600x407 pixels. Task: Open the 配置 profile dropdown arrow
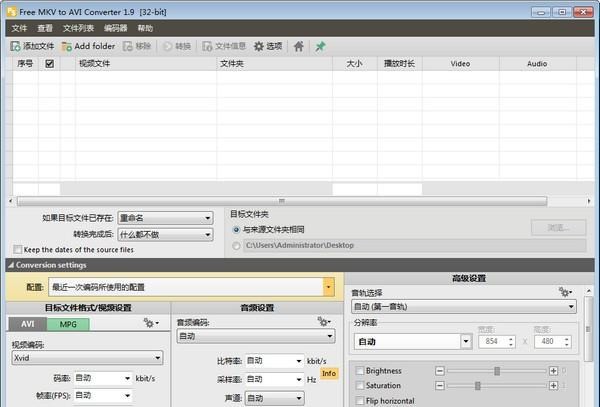pyautogui.click(x=328, y=287)
